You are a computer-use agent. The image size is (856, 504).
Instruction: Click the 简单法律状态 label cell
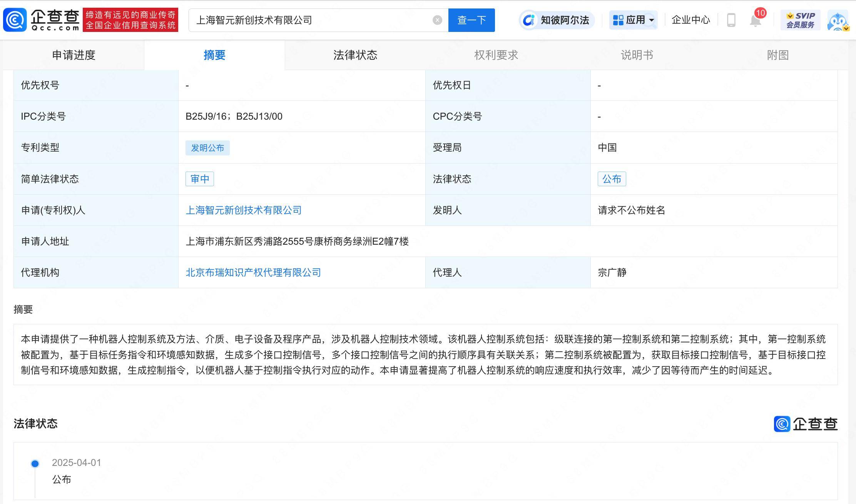click(x=96, y=179)
